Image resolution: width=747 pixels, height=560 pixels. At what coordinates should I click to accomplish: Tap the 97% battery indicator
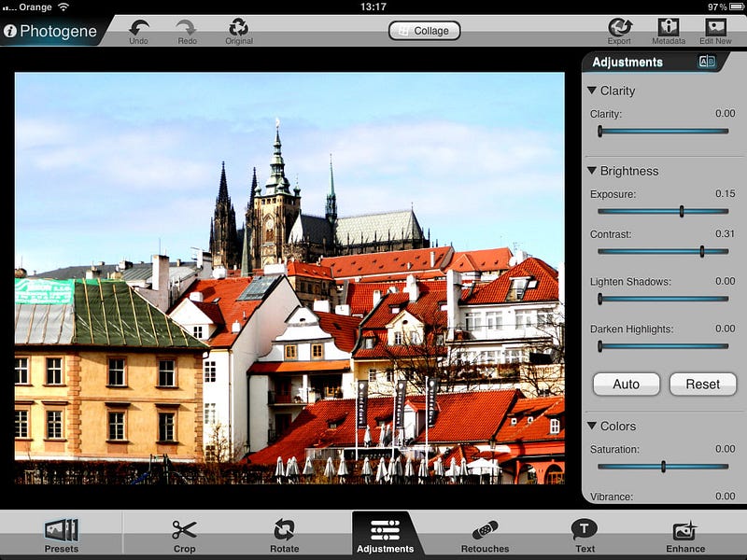pyautogui.click(x=726, y=7)
